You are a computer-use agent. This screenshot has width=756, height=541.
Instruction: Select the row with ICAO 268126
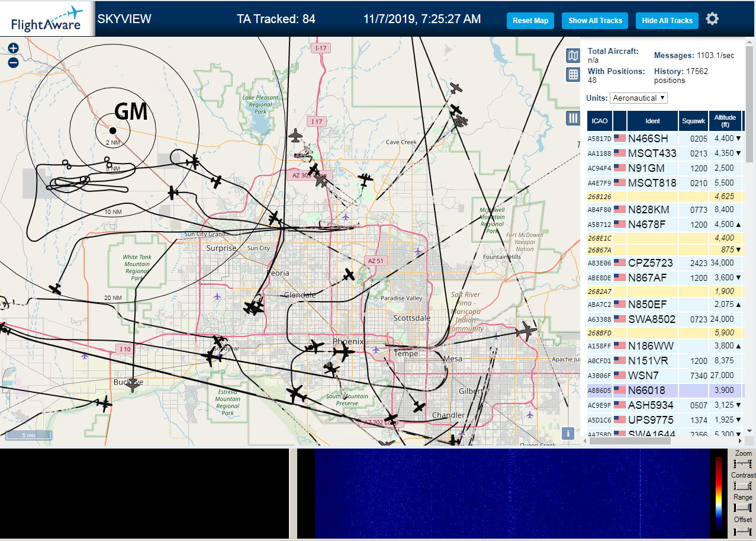pyautogui.click(x=665, y=196)
